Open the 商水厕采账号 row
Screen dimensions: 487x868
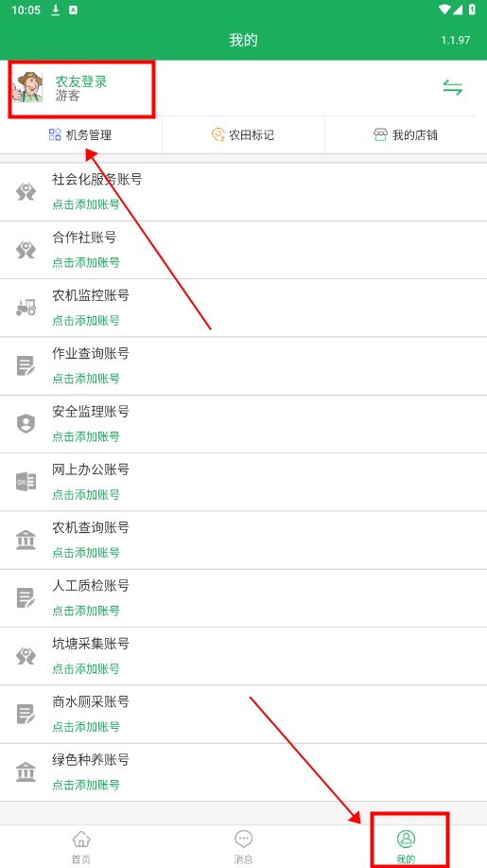(x=243, y=714)
